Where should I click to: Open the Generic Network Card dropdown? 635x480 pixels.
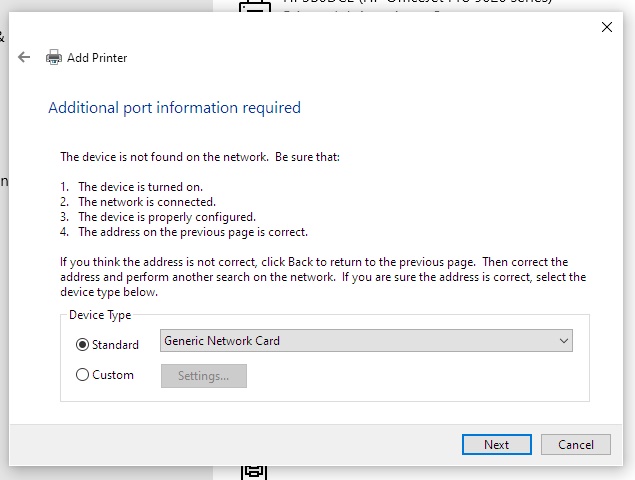366,341
